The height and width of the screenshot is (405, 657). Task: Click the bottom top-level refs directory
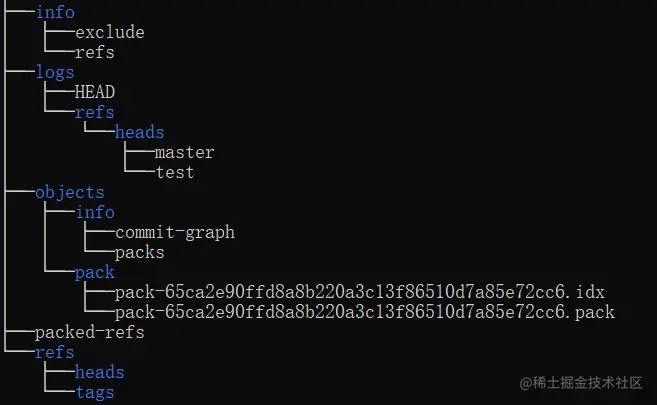[x=54, y=352]
